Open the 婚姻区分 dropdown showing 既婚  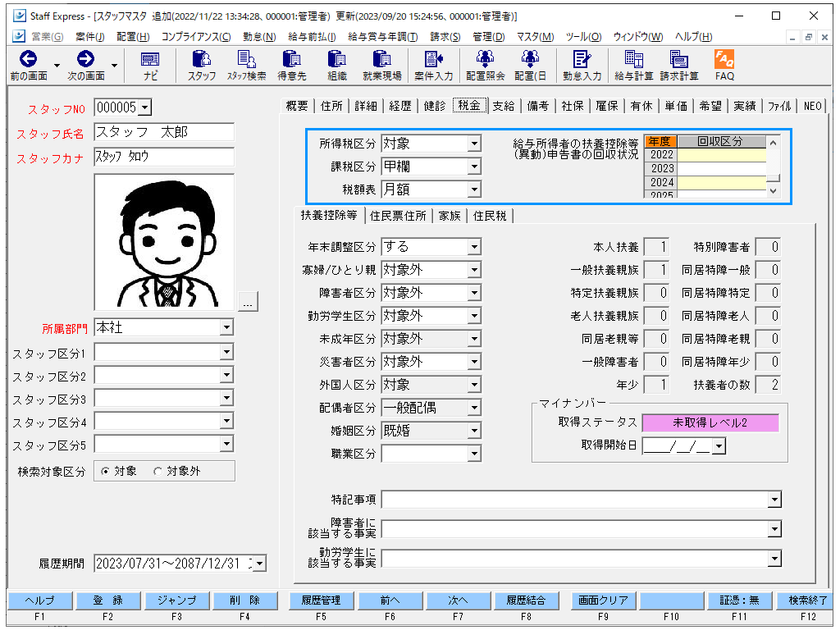[x=474, y=431]
